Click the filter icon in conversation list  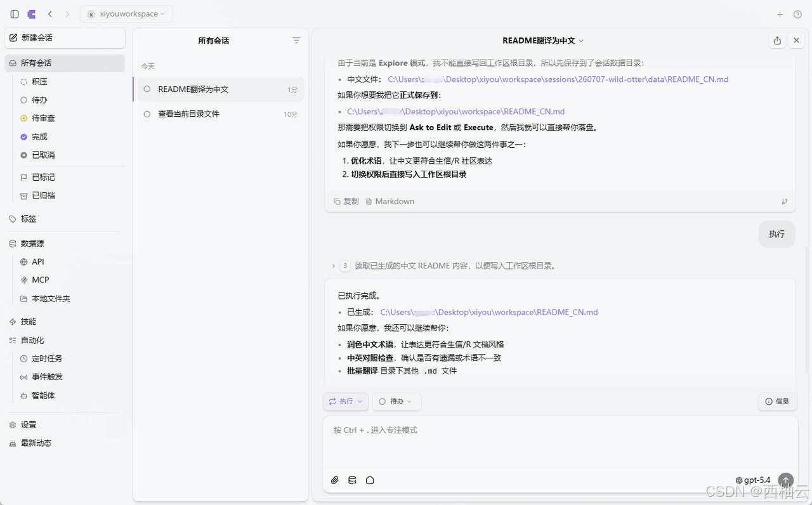click(x=296, y=41)
